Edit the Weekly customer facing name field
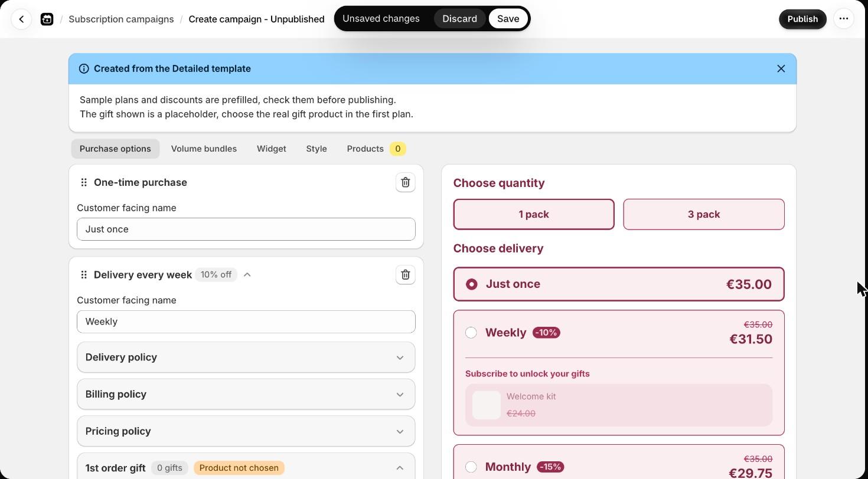Image resolution: width=868 pixels, height=479 pixels. coord(246,322)
